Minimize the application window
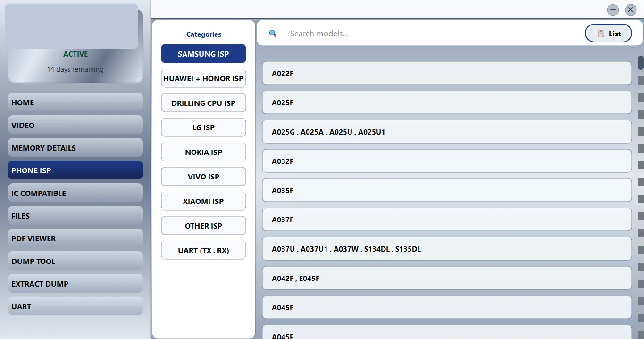 tap(613, 10)
